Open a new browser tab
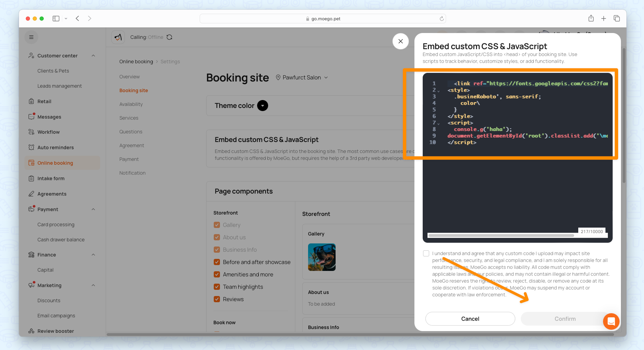The image size is (644, 350). [604, 19]
